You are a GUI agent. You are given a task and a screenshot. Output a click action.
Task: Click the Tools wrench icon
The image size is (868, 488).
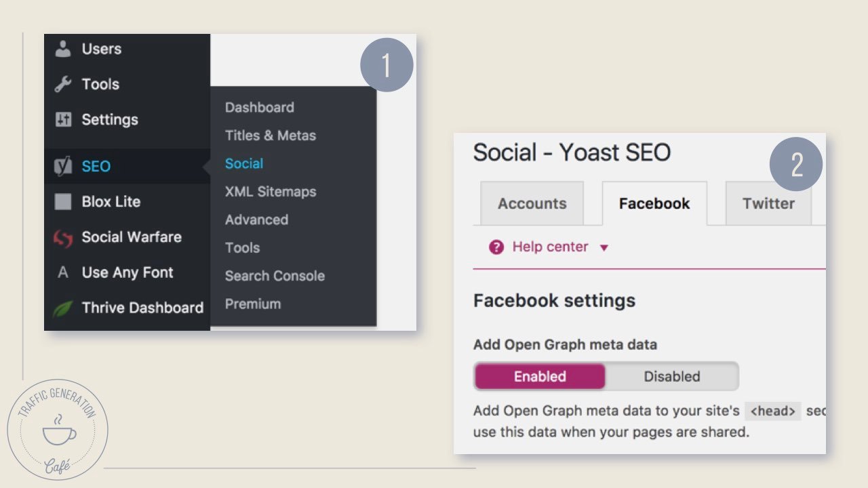click(x=64, y=84)
